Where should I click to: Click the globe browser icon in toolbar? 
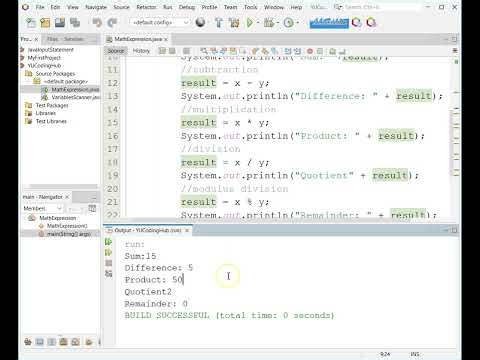[x=200, y=22]
